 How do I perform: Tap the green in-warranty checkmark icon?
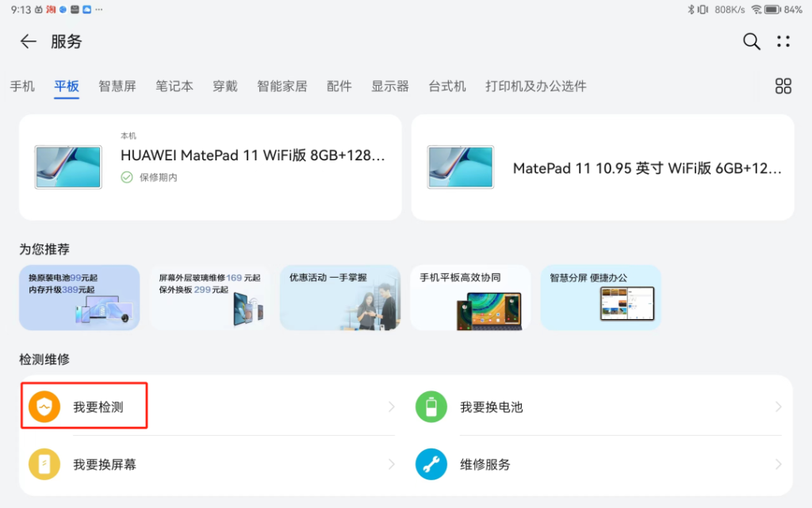click(x=127, y=177)
